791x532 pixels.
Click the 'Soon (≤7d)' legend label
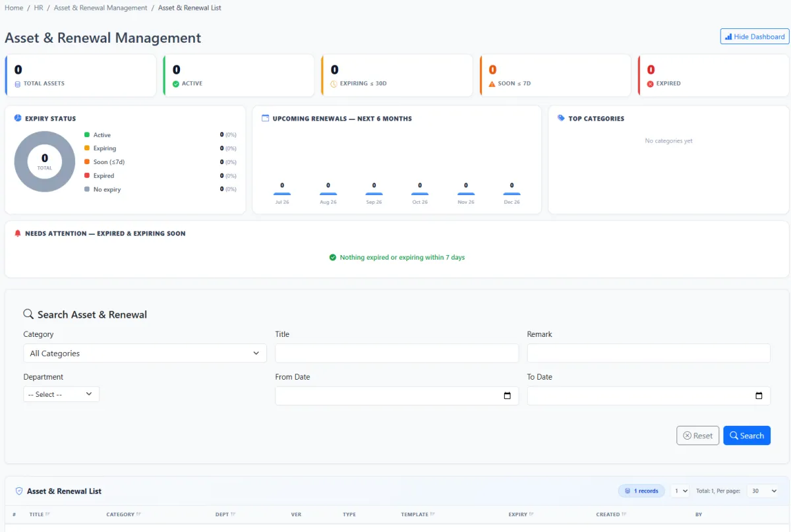point(109,162)
